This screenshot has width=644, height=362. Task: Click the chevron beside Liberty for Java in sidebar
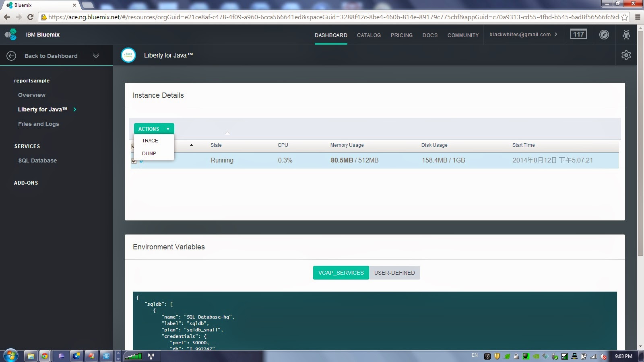75,109
